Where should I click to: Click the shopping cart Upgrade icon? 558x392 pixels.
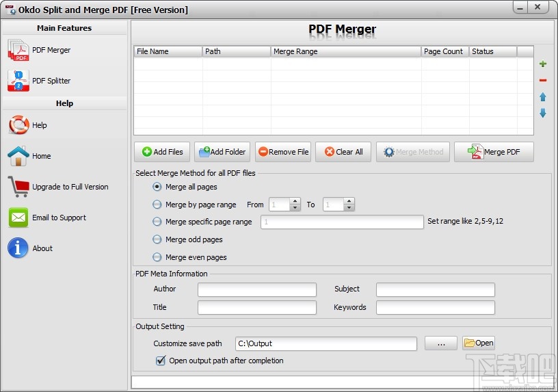(18, 187)
